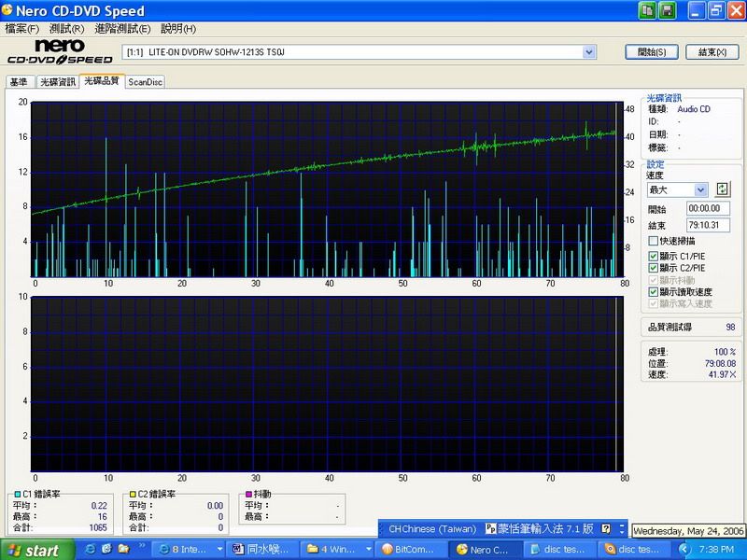Click the speed value 41.97X
Image resolution: width=747 pixels, height=560 pixels.
click(722, 374)
